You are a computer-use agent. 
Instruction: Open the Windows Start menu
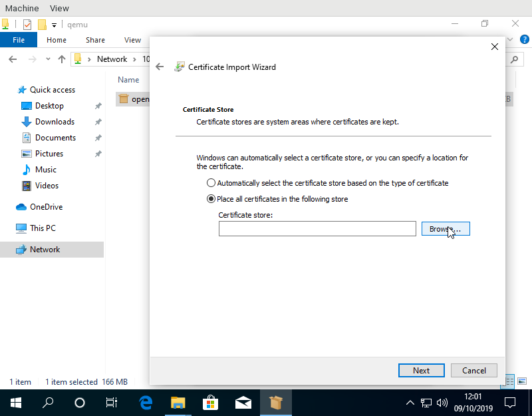click(x=16, y=403)
